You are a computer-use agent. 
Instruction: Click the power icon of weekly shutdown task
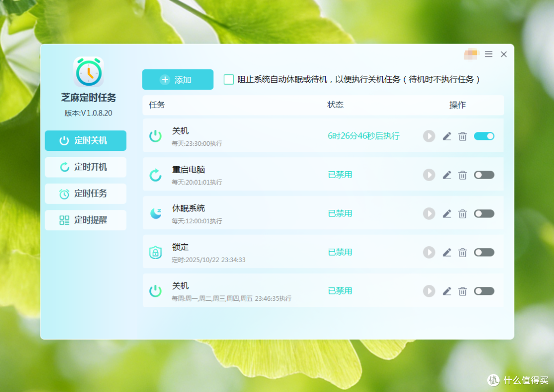click(155, 290)
